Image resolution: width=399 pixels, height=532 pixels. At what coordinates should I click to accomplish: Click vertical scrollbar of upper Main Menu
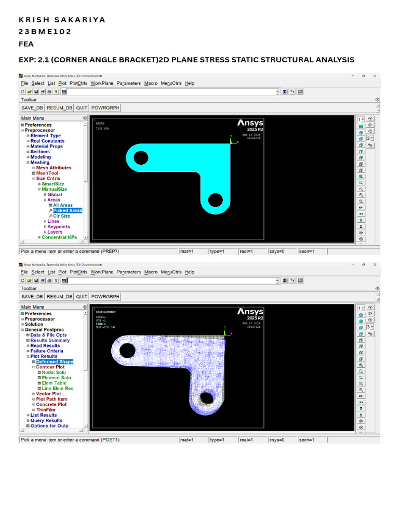(86, 181)
